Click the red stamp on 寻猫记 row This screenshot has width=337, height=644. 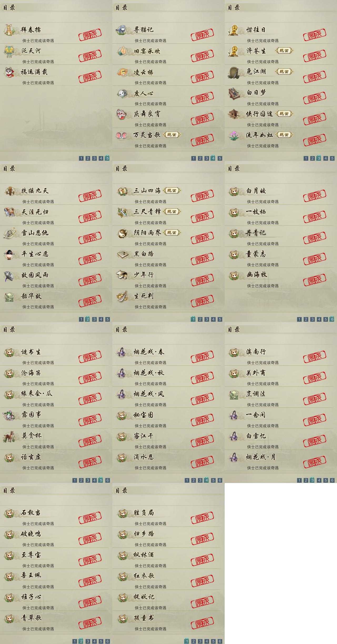tap(202, 34)
